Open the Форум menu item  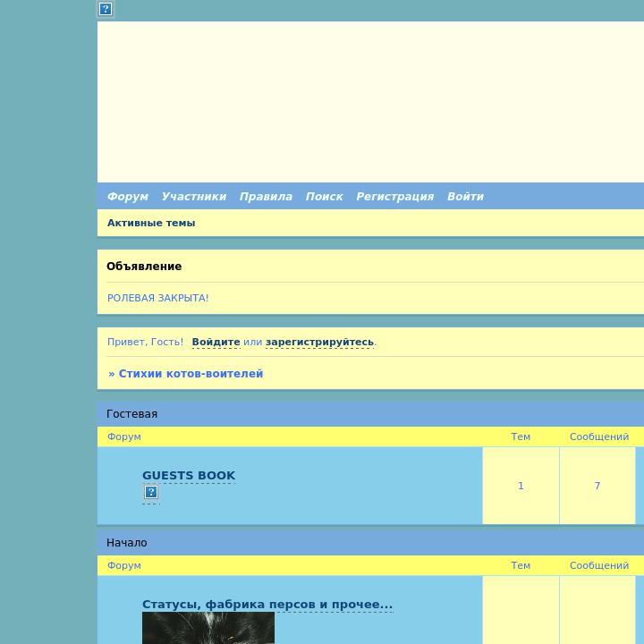click(128, 196)
